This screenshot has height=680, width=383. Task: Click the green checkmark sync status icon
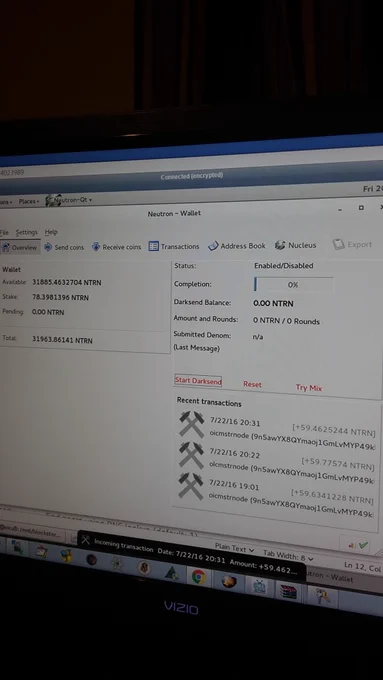(363, 545)
